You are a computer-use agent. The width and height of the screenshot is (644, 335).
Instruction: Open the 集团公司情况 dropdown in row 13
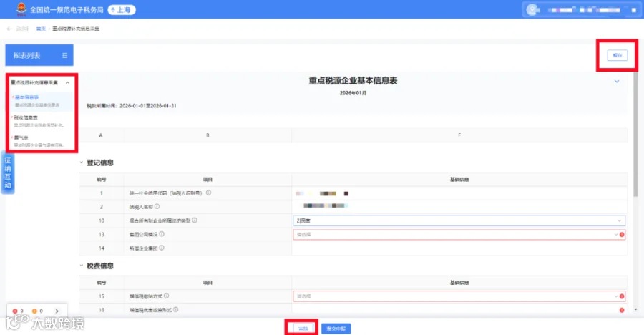tap(459, 234)
